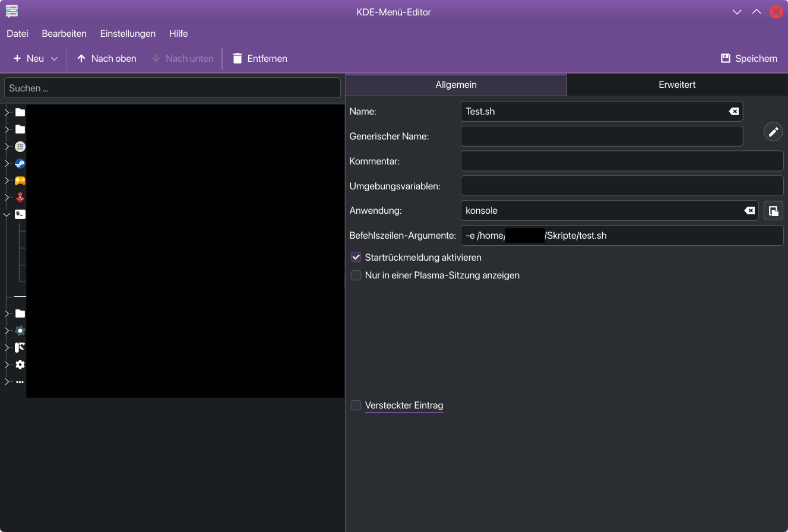Image resolution: width=788 pixels, height=532 pixels.
Task: Enable the Versteckter Eintrag checkbox
Action: tap(356, 405)
